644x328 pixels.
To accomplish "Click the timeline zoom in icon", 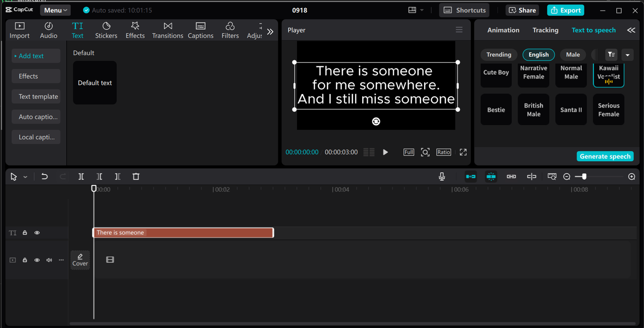I will 632,177.
